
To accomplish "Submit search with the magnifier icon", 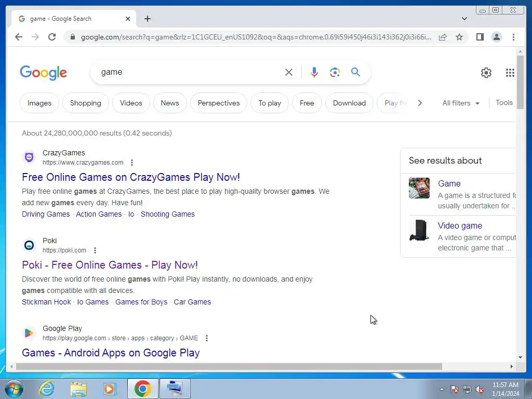I will tap(355, 72).
